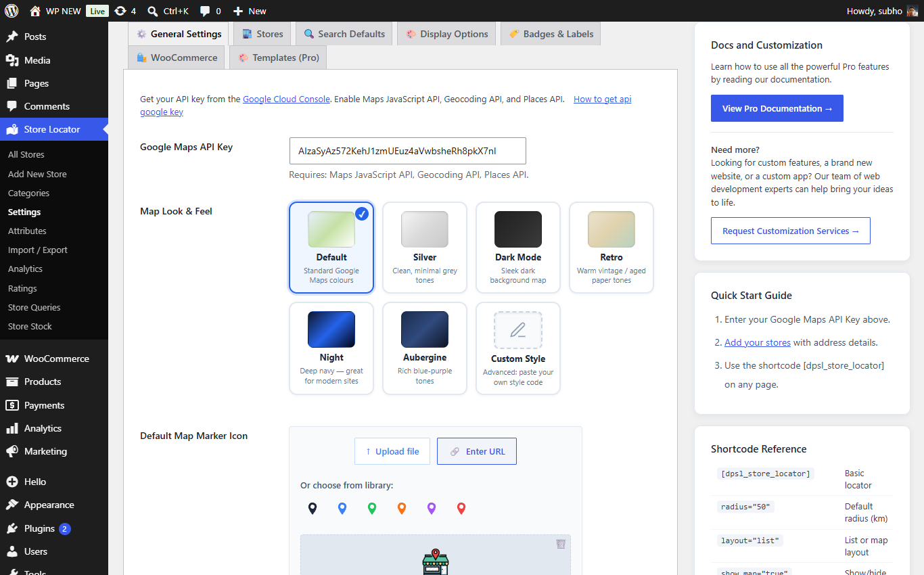Click the Enter URL button
This screenshot has width=924, height=575.
coord(477,451)
